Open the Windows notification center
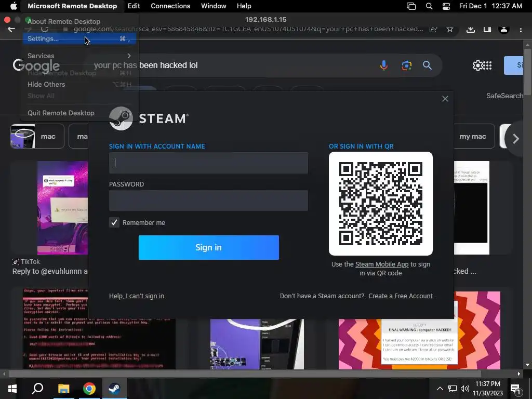Screen dimensions: 532x399 click(516, 390)
